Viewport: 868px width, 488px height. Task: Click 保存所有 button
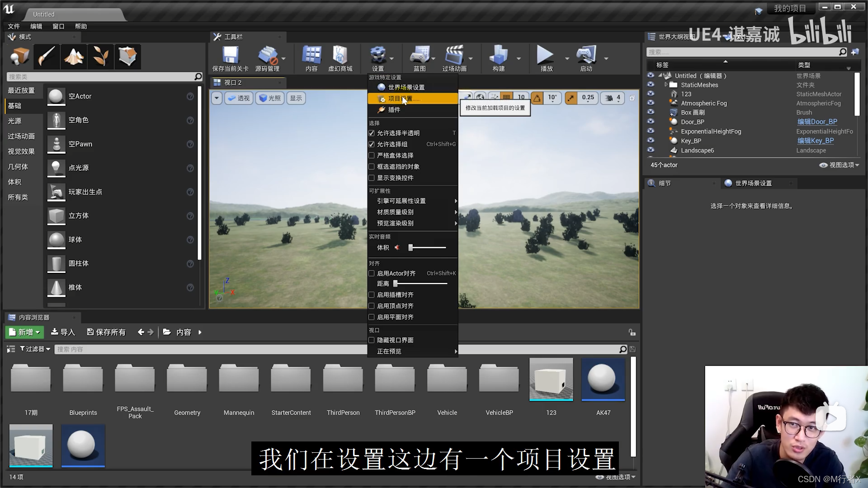tap(104, 333)
